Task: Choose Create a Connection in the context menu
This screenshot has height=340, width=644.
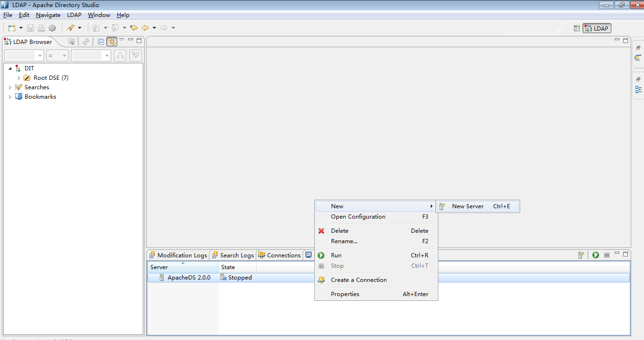Action: tap(376, 280)
